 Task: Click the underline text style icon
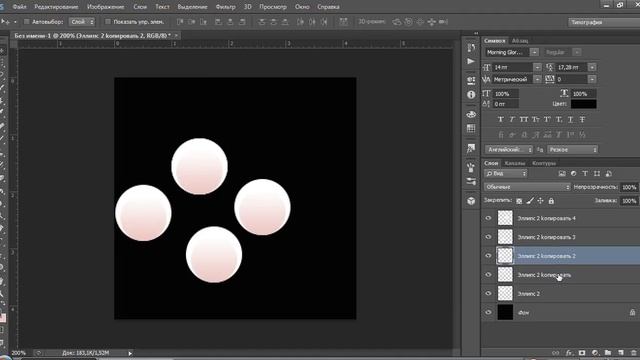[571, 120]
